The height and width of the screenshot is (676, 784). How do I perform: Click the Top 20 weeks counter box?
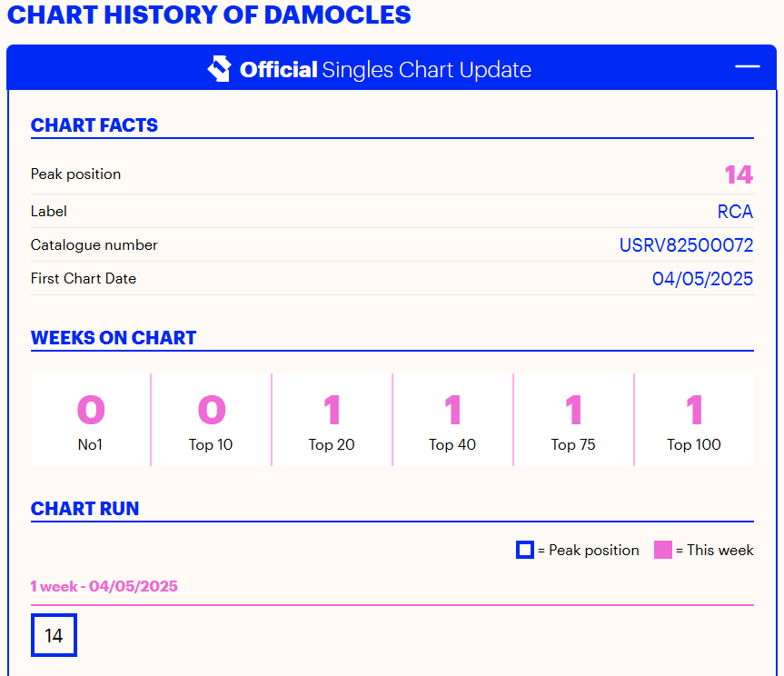tap(332, 420)
